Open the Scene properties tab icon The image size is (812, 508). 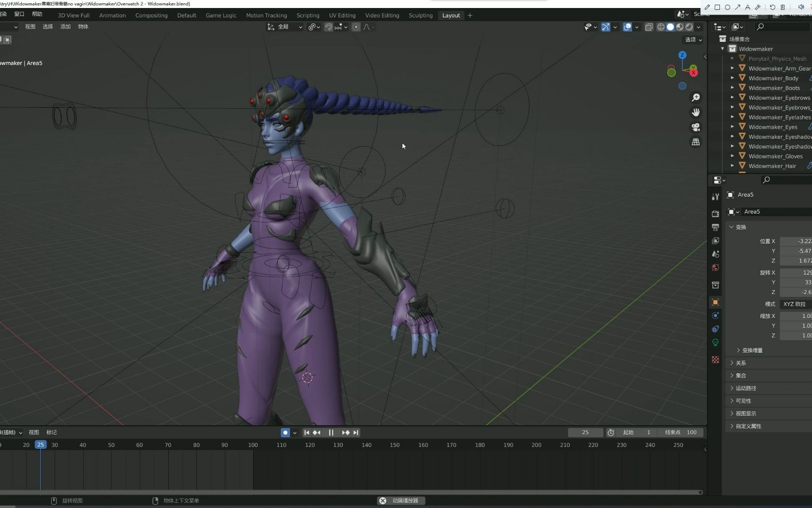715,254
